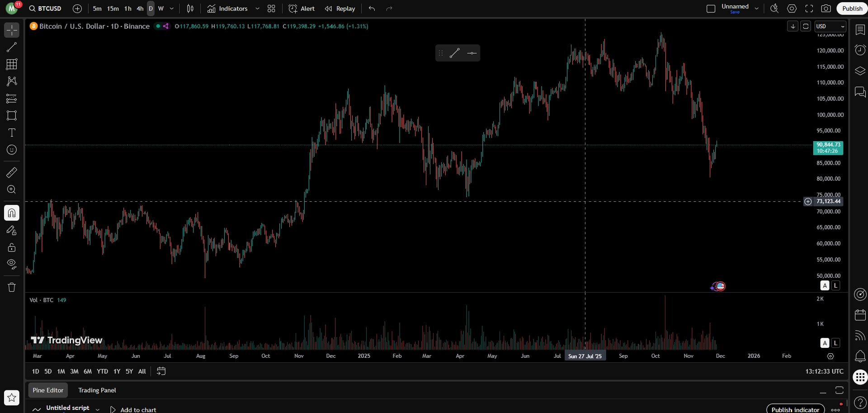868x413 pixels.
Task: Select the crosshair cursor tool
Action: 12,30
